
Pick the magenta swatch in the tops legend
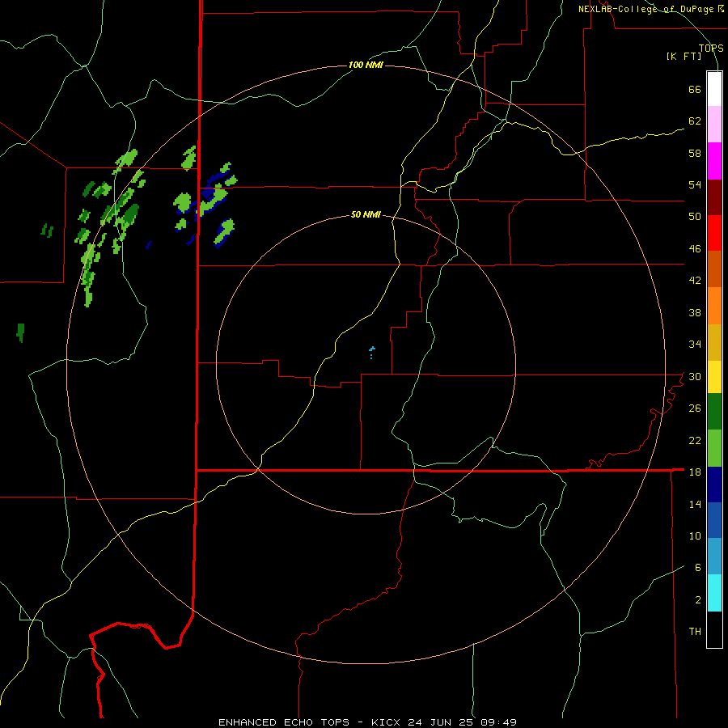pos(714,161)
